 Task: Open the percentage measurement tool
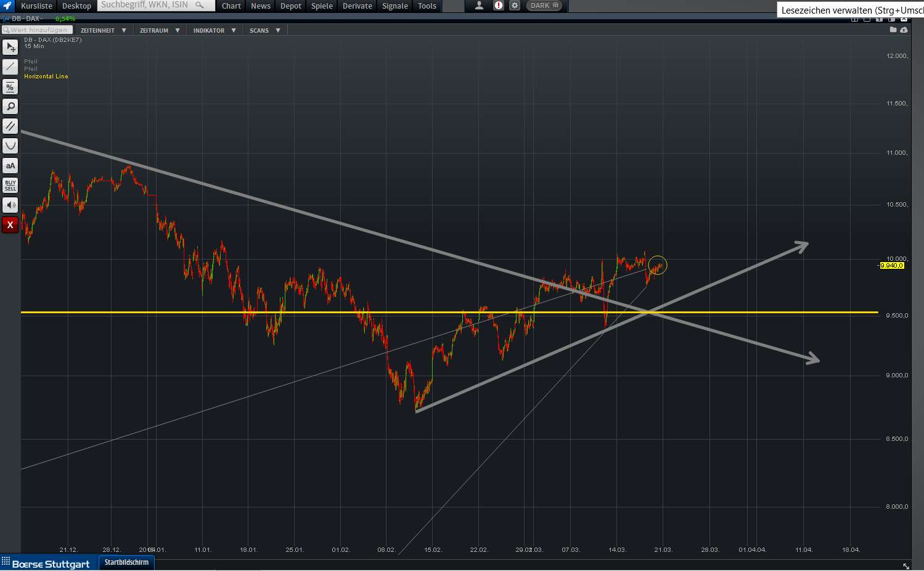tap(10, 86)
